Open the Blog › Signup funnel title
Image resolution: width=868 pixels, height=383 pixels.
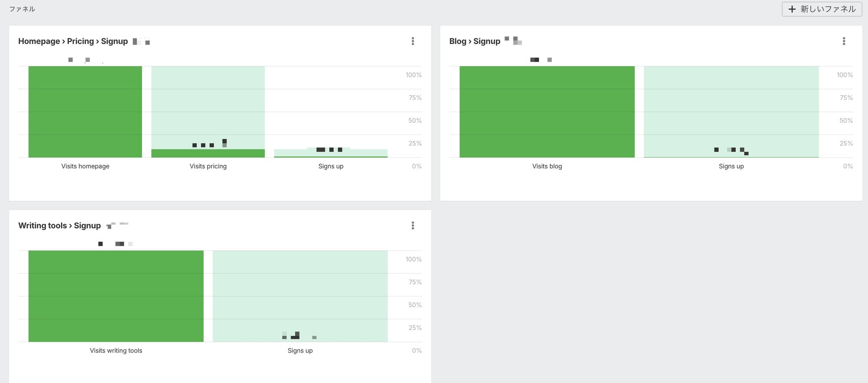[475, 41]
